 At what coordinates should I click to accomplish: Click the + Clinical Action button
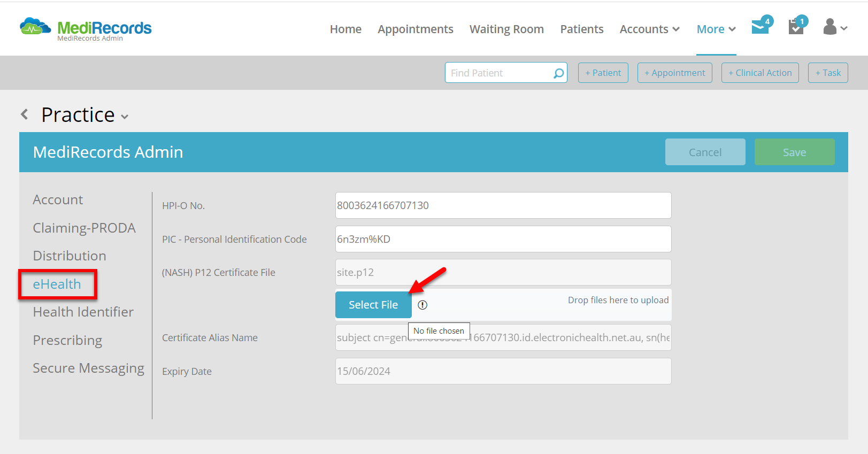760,73
